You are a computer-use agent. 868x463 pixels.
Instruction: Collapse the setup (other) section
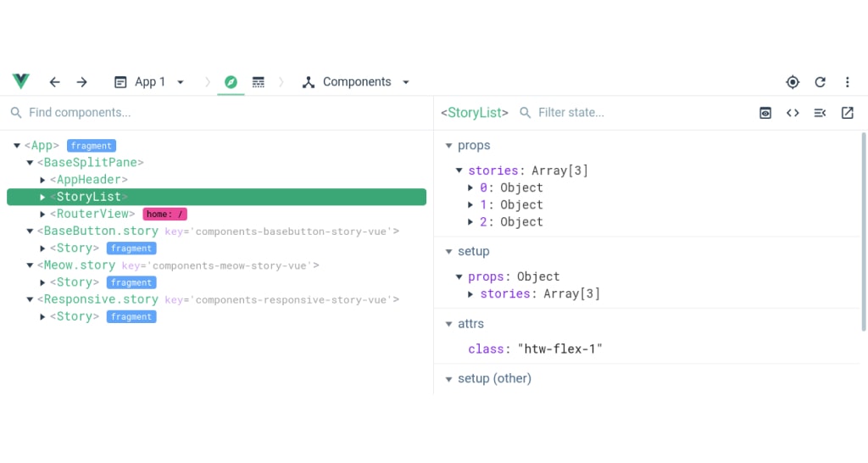click(x=449, y=379)
